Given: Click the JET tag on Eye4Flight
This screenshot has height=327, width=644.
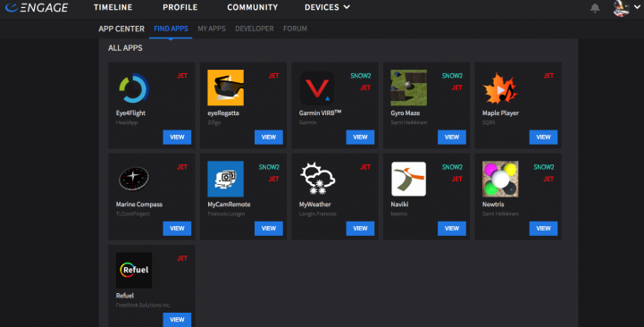Looking at the screenshot, I should [x=182, y=76].
